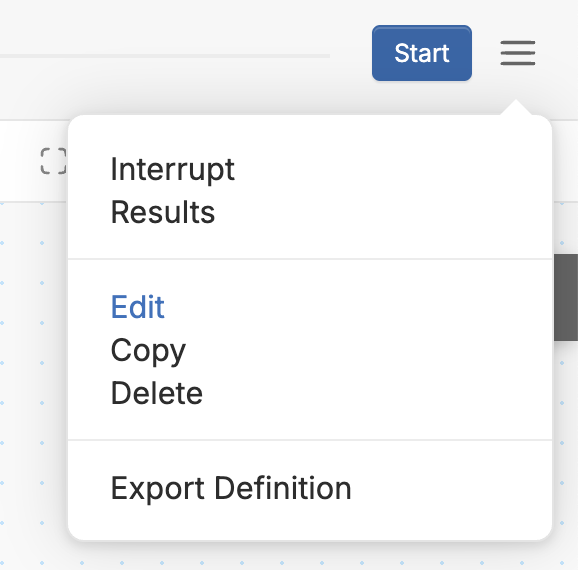578x570 pixels.
Task: Click blank space right of Export Definition
Action: [449, 489]
